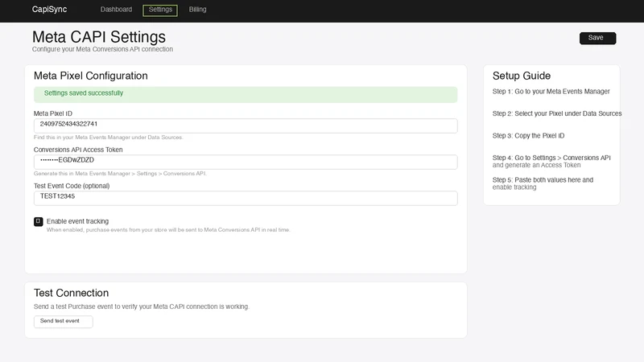
Task: Click the CapiSync logo
Action: pos(49,10)
